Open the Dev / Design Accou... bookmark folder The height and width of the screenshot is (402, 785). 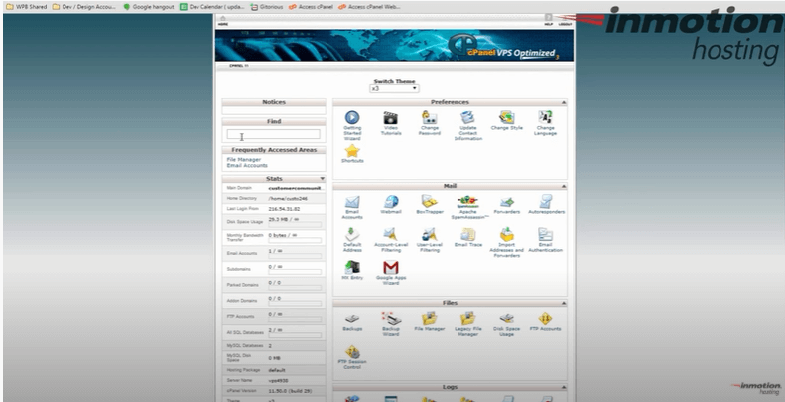pyautogui.click(x=85, y=7)
